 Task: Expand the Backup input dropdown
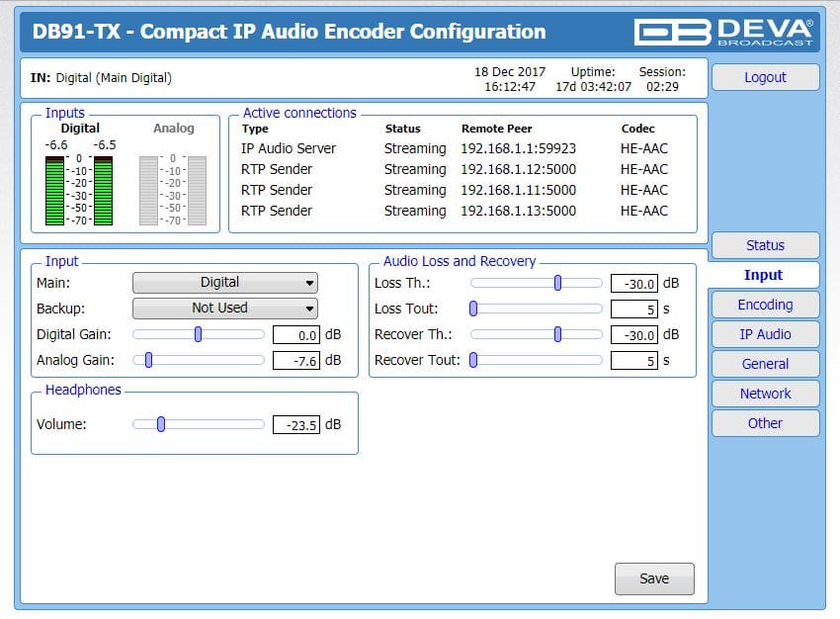pyautogui.click(x=225, y=309)
